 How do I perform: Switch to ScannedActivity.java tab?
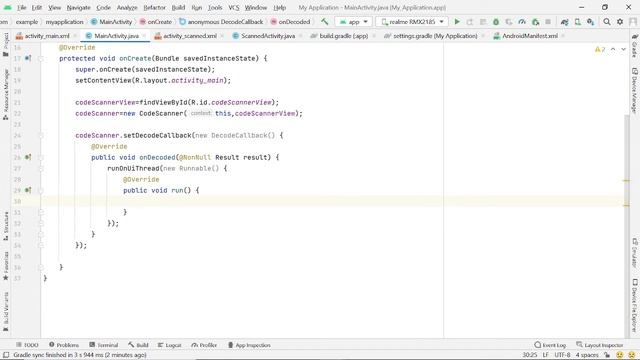tap(267, 36)
